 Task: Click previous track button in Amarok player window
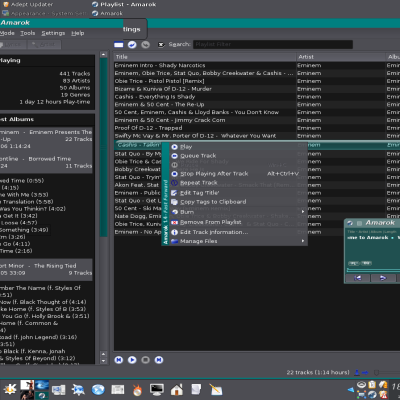click(358, 278)
